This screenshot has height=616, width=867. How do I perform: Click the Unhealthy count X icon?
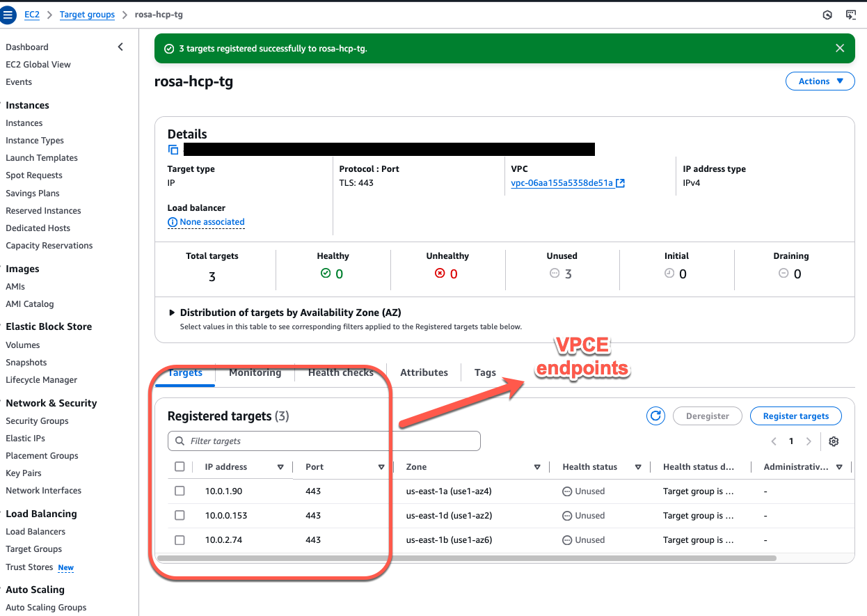tap(440, 274)
